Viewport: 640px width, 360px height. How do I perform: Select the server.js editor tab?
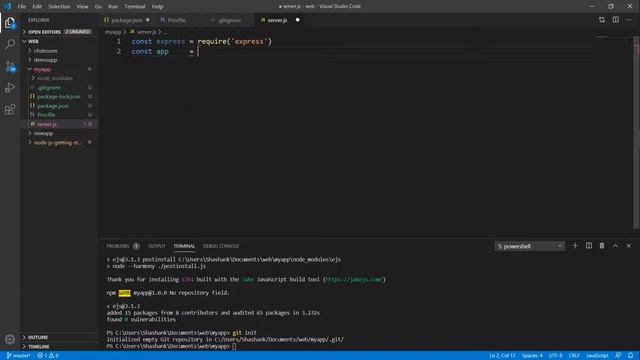pyautogui.click(x=277, y=20)
